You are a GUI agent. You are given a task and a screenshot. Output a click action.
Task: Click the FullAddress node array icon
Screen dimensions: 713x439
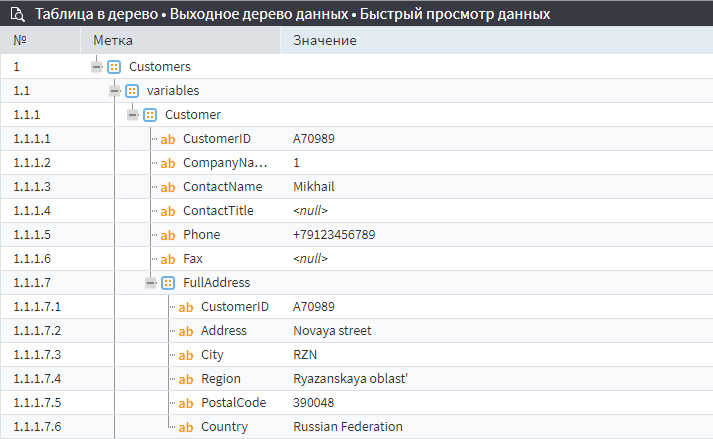pos(168,283)
